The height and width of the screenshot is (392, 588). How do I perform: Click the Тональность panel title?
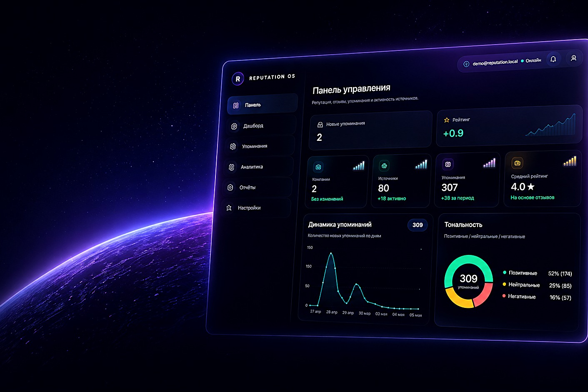(463, 225)
